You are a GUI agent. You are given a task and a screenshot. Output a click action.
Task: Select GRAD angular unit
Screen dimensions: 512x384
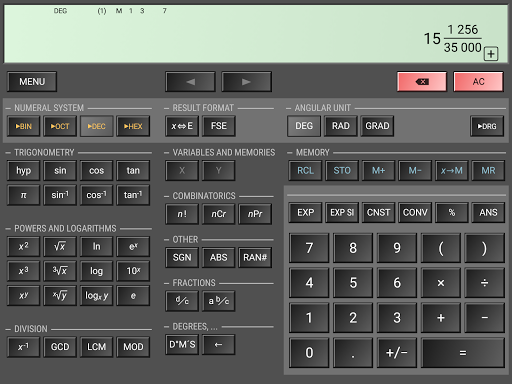click(x=377, y=126)
